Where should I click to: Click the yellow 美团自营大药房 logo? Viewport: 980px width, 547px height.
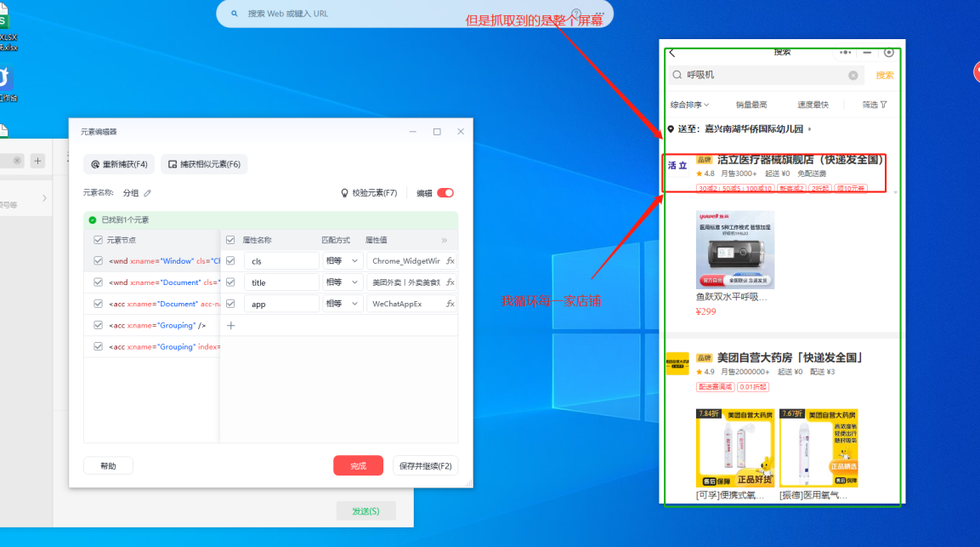[x=677, y=363]
